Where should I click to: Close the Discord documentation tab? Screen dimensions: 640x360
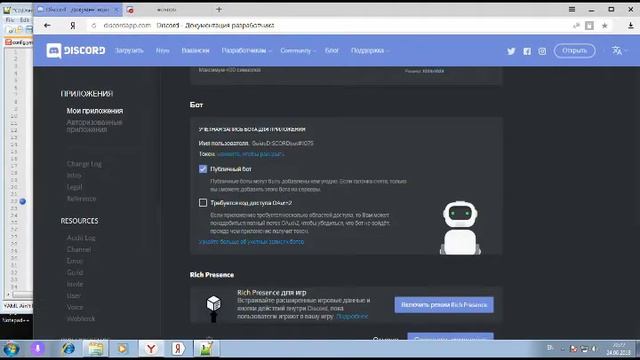116,9
